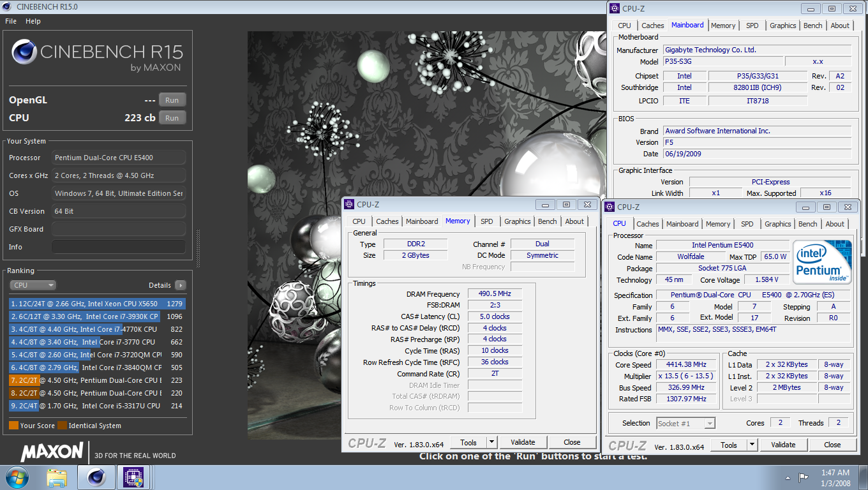This screenshot has width=868, height=490.
Task: Click the CPU-Z Mainboard window title icon
Action: coord(615,8)
